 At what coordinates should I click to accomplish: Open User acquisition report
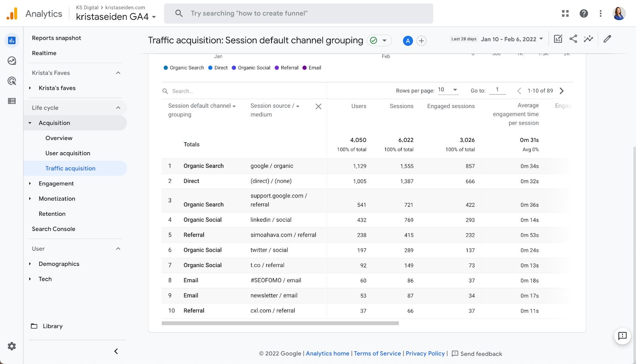click(x=68, y=153)
